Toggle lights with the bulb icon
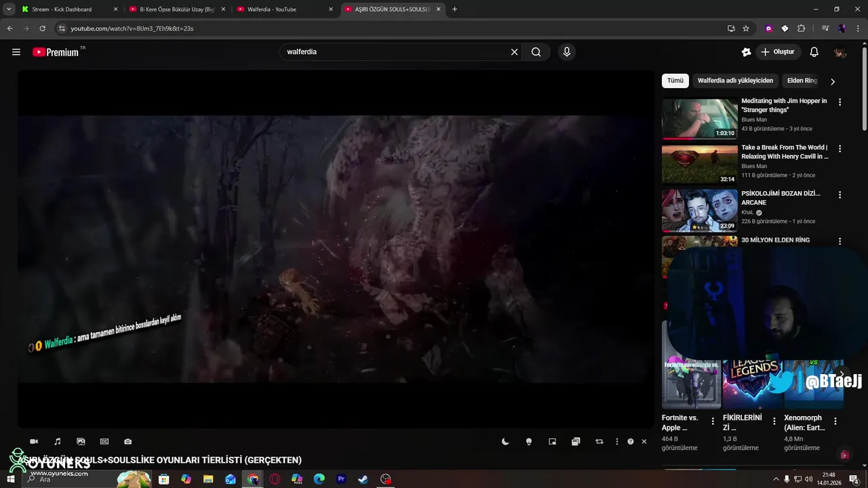 pos(529,441)
